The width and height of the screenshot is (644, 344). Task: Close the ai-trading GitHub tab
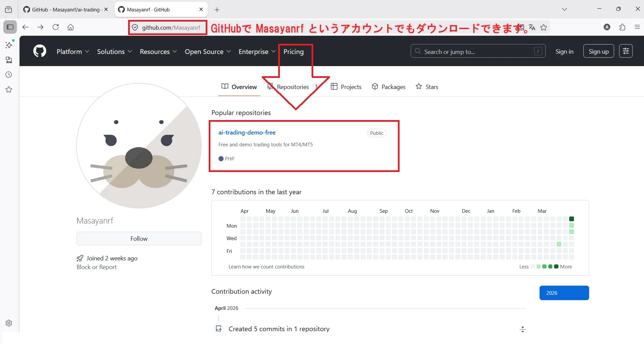click(x=106, y=9)
